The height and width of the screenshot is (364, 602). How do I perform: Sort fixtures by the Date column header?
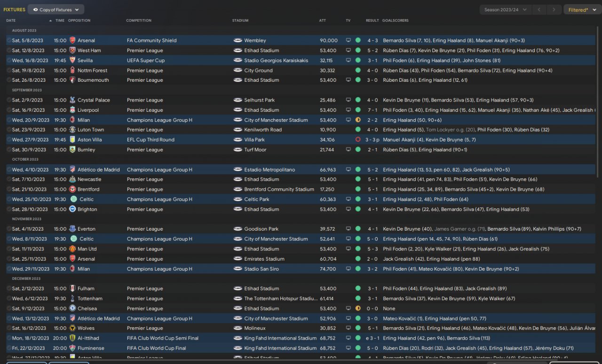[x=11, y=21]
